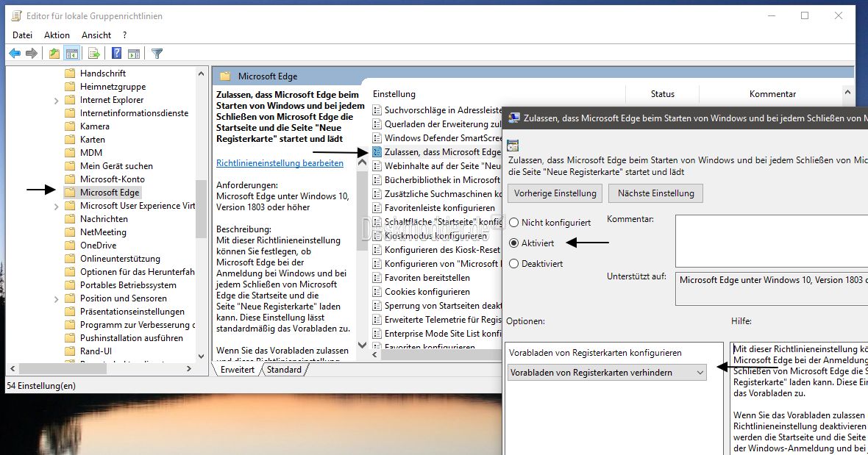Image resolution: width=868 pixels, height=455 pixels.
Task: Open the ? help menu
Action: 124,35
